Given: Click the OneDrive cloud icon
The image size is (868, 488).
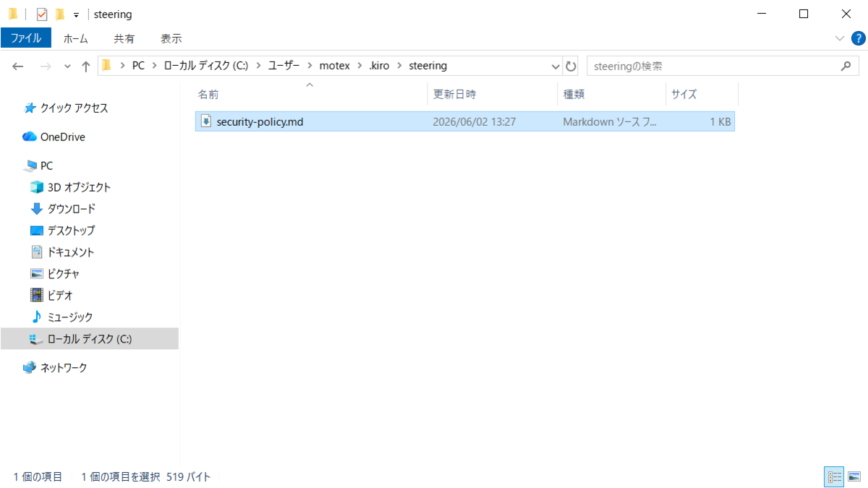Looking at the screenshot, I should pyautogui.click(x=30, y=137).
